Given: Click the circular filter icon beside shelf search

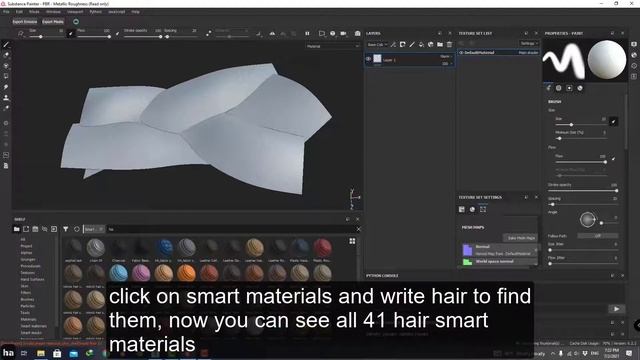Looking at the screenshot, I should pos(77,229).
